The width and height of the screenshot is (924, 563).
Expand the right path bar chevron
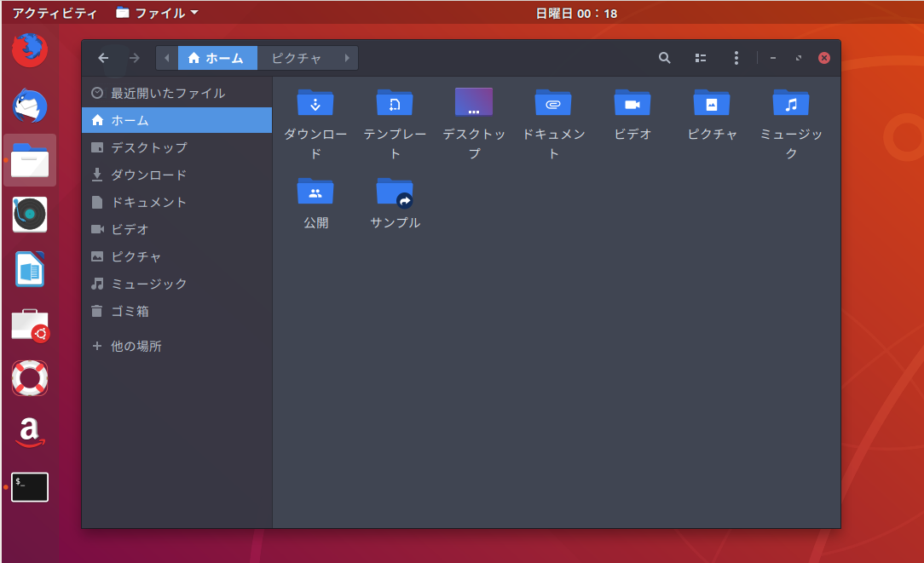coord(346,58)
